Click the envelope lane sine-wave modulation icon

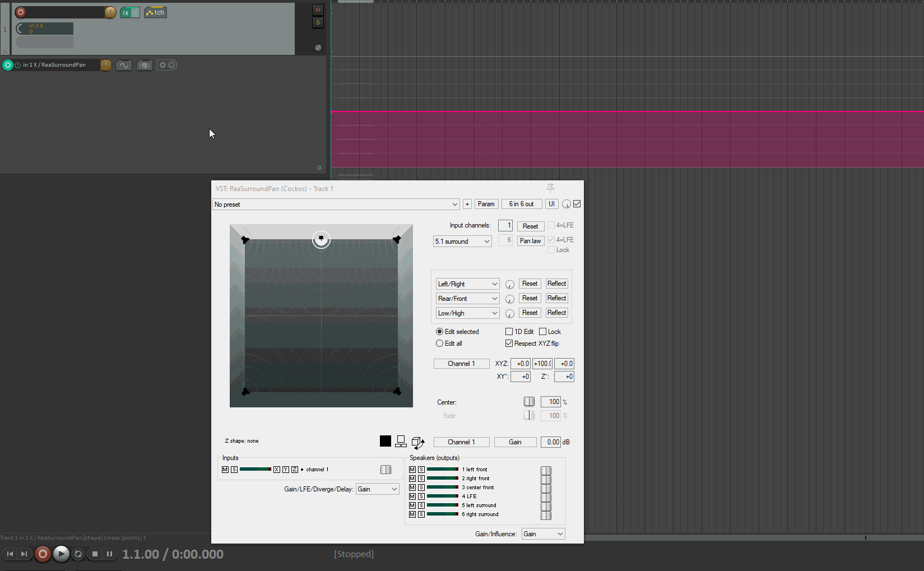pos(124,65)
